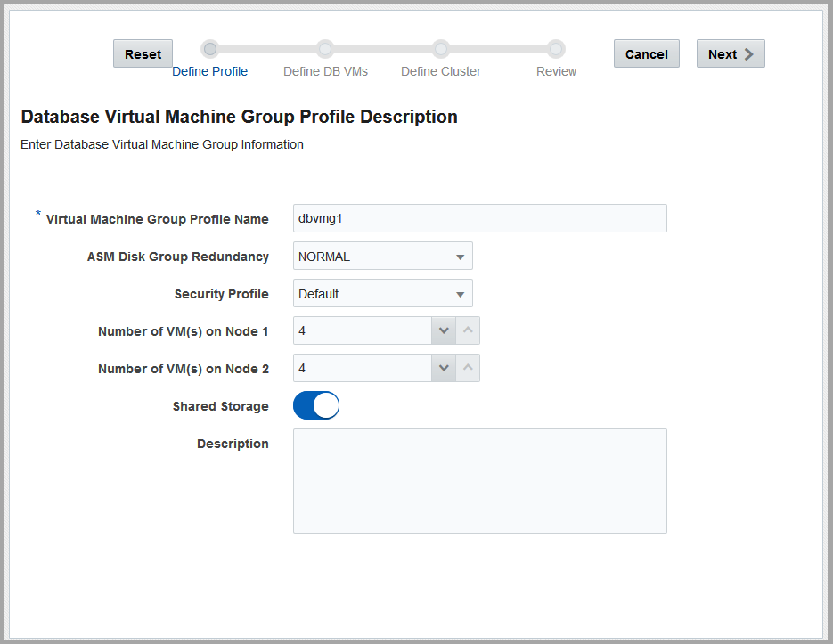Click the Cancel button

coord(647,53)
